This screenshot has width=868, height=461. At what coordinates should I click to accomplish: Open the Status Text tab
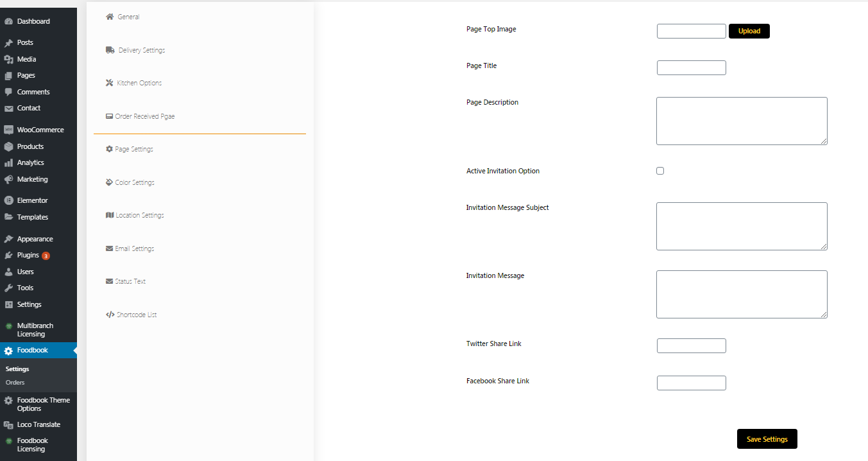[x=130, y=281]
